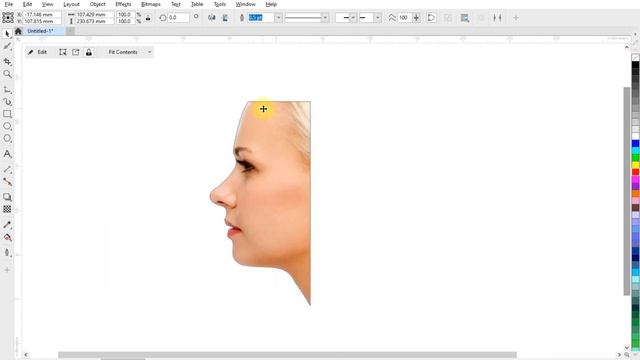Viewport: 640px width, 360px height.
Task: Pick the magenta swatch in palette
Action: coord(636,180)
